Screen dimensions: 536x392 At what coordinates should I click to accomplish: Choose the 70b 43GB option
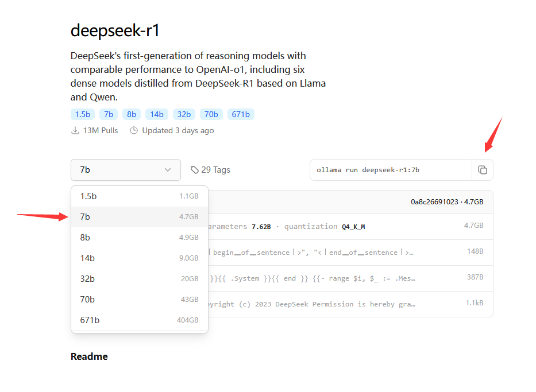click(x=139, y=300)
